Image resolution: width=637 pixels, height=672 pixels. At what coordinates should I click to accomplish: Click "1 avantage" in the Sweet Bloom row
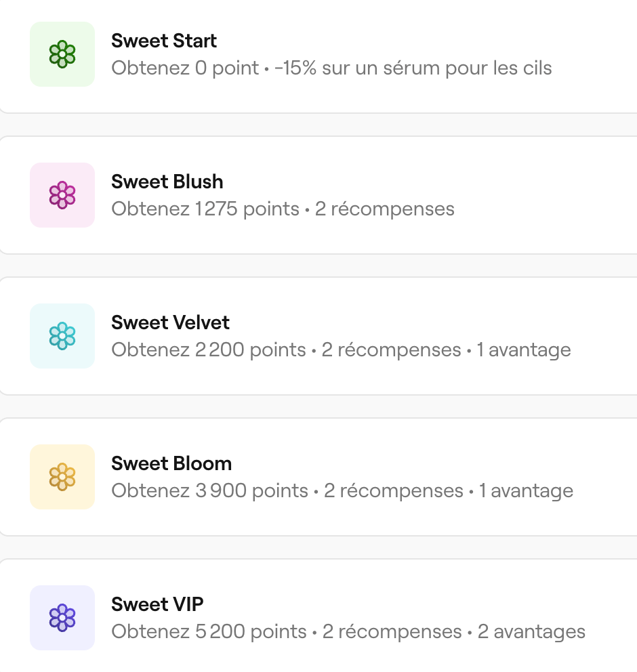pyautogui.click(x=526, y=491)
